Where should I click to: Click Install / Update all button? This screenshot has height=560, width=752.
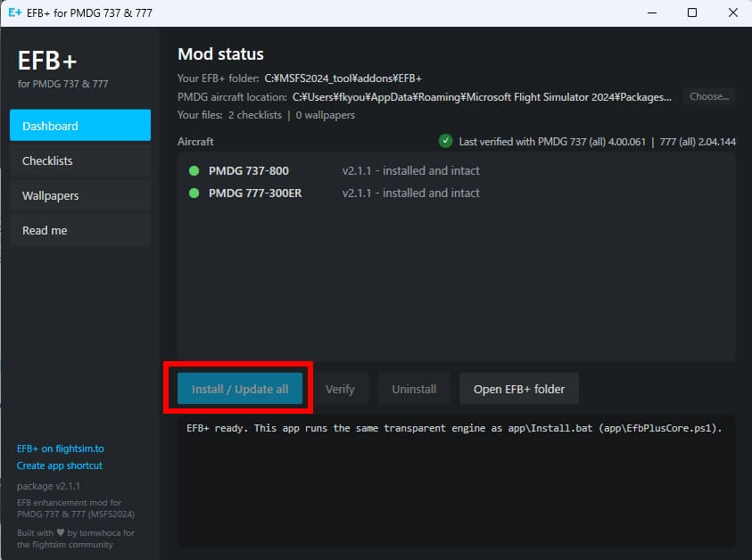coord(240,389)
